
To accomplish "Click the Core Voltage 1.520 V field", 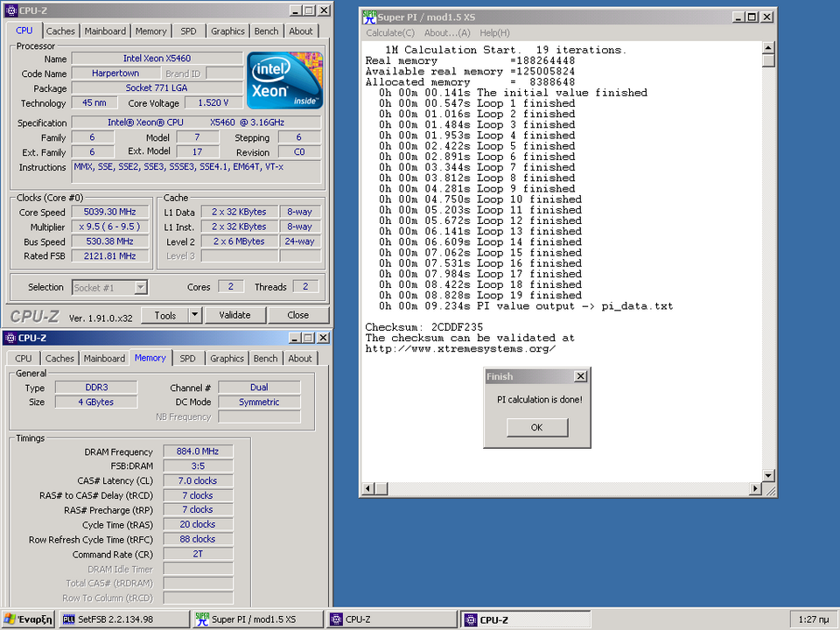I will [213, 103].
